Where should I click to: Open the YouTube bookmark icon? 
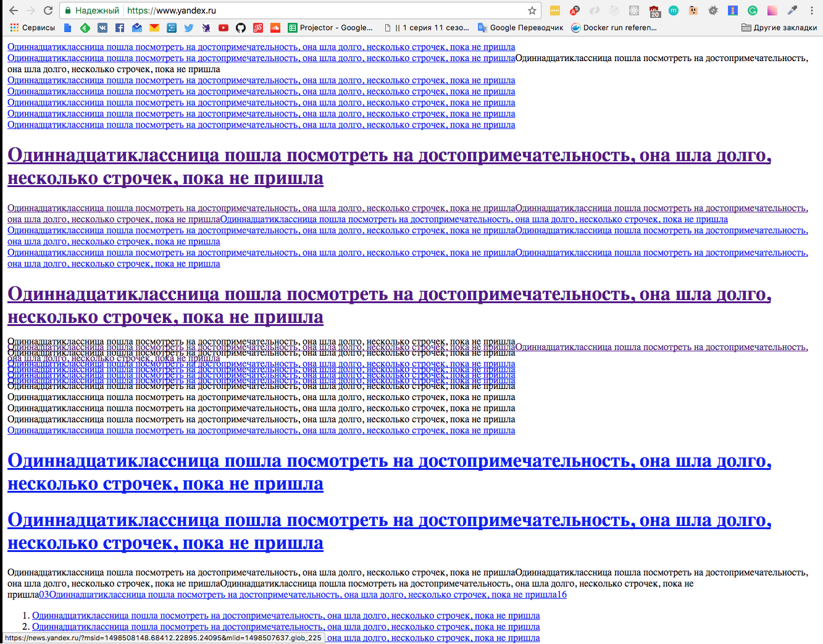224,28
